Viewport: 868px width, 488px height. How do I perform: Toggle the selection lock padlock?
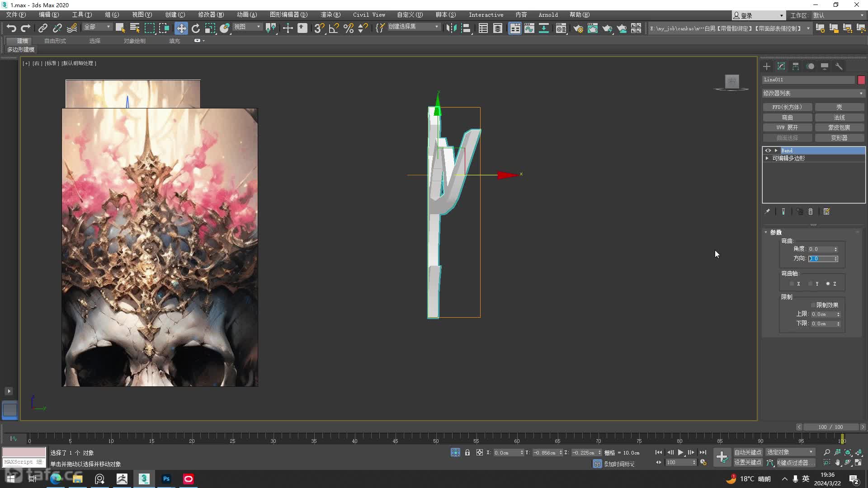pyautogui.click(x=467, y=452)
